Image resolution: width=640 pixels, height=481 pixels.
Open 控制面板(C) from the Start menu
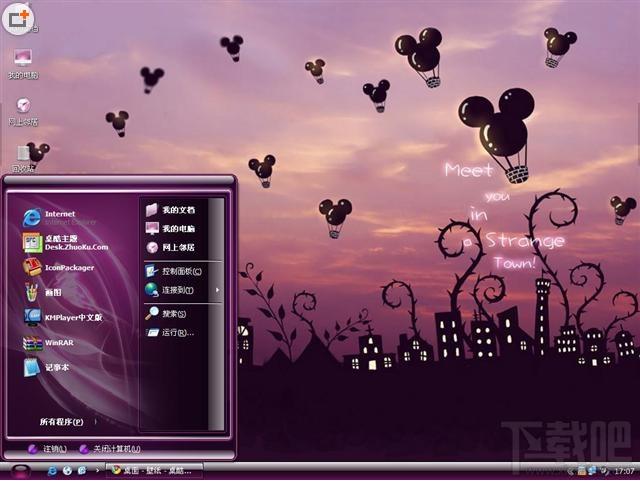pos(173,271)
